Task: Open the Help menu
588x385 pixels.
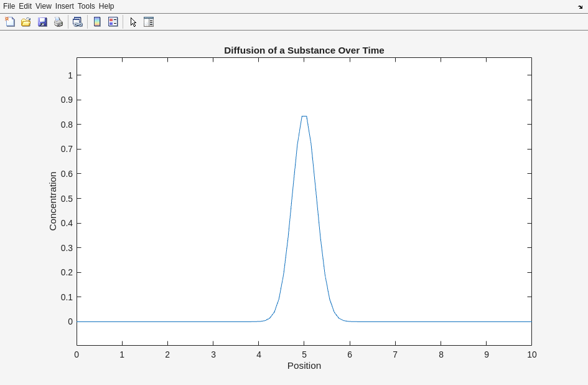Action: (x=106, y=6)
